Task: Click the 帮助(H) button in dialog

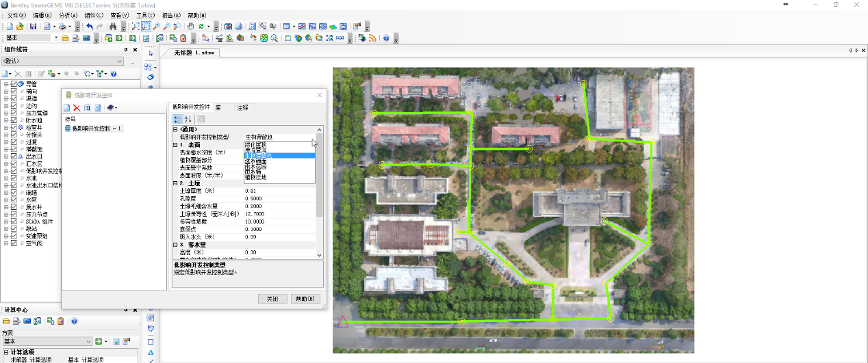Action: click(305, 299)
